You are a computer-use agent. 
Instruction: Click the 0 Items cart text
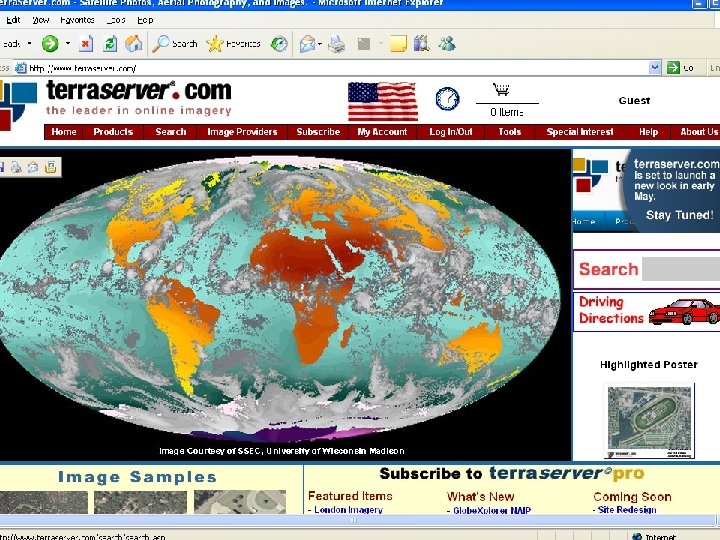pos(506,112)
